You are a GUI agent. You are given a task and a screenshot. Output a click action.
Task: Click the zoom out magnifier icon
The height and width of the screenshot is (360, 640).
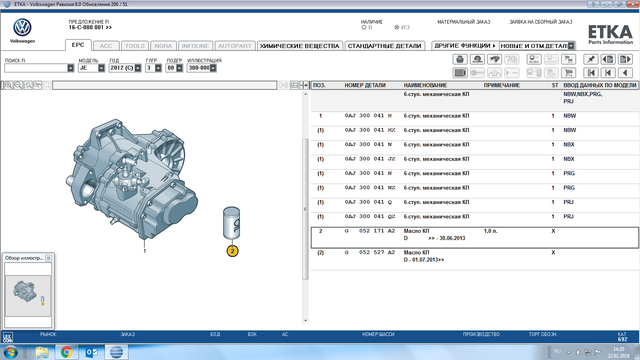point(18,85)
